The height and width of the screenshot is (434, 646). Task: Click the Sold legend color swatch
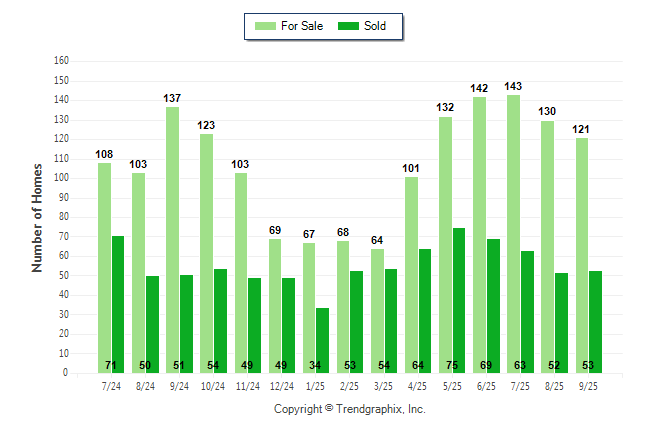click(350, 26)
